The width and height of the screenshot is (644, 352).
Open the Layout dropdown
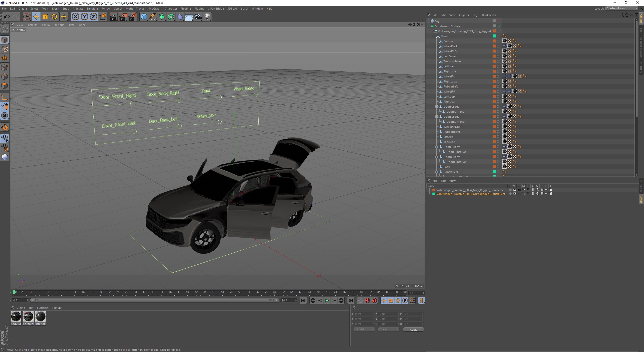coord(621,8)
